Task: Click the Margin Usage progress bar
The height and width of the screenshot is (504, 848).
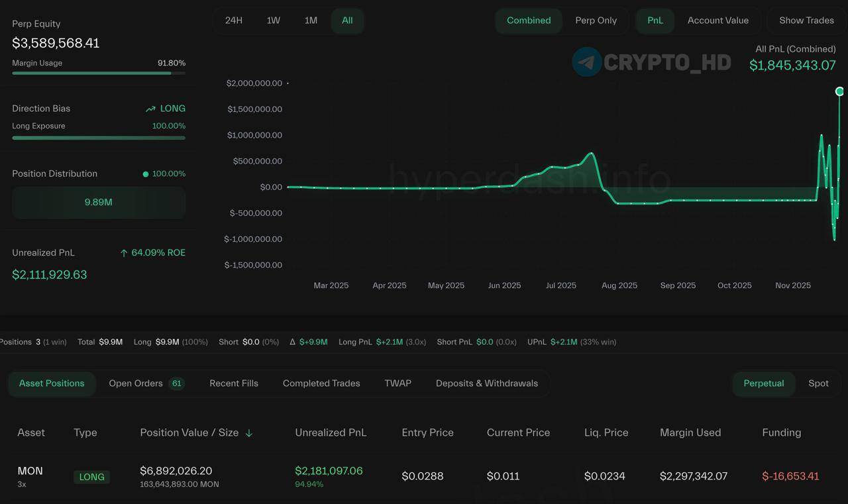Action: click(x=99, y=73)
